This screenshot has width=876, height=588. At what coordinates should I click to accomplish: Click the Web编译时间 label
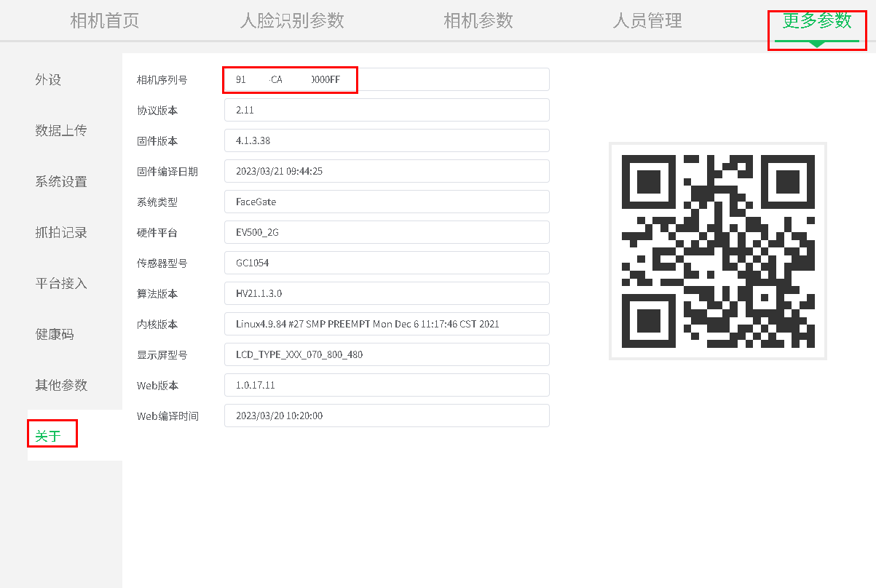(167, 416)
